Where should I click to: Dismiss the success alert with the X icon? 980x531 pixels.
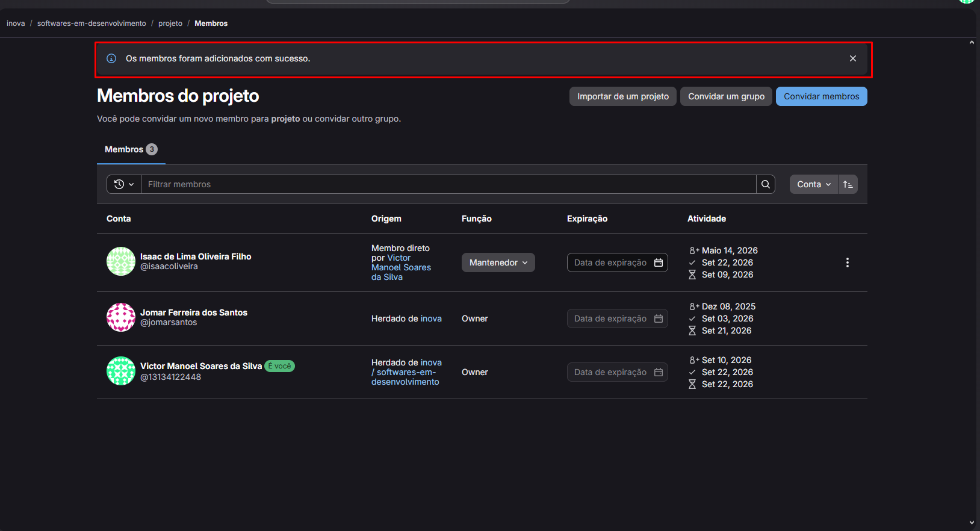(x=852, y=58)
